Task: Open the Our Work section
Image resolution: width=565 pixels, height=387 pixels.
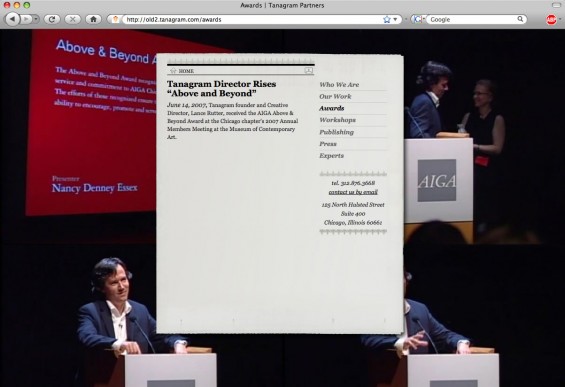Action: (x=335, y=97)
